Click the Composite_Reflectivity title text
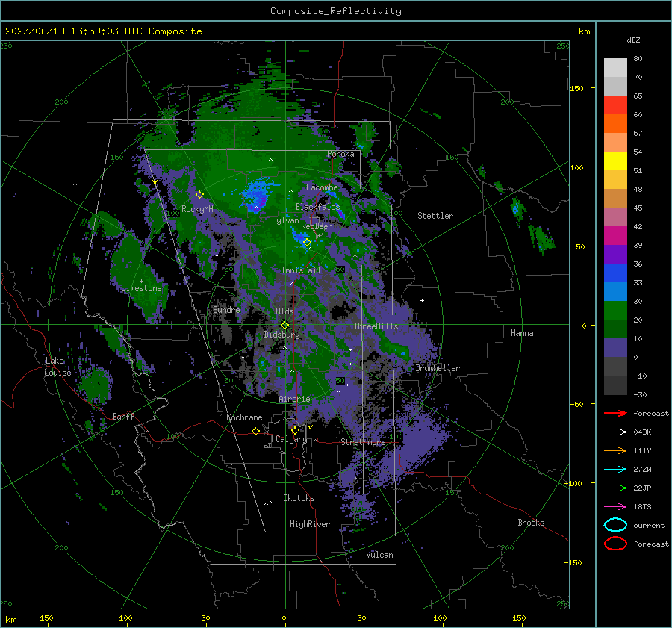The image size is (672, 628). (x=335, y=11)
